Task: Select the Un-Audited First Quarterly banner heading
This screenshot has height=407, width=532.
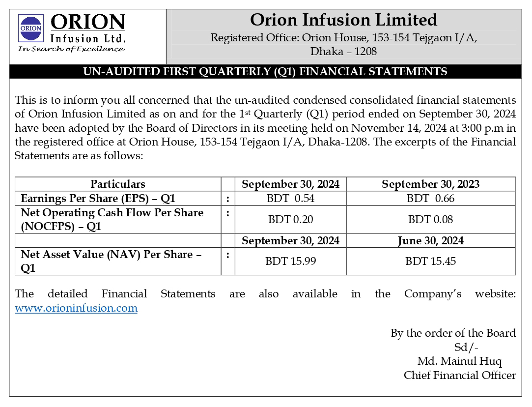Action: click(x=265, y=72)
